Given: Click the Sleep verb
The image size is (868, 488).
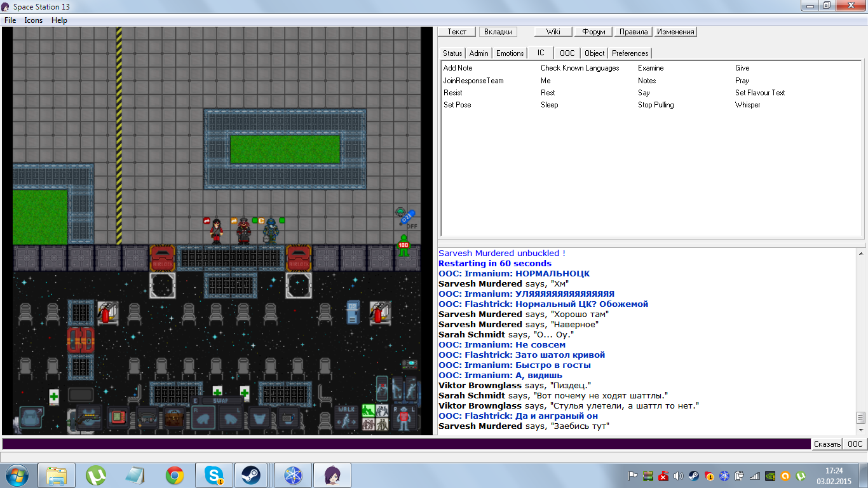Looking at the screenshot, I should (550, 105).
